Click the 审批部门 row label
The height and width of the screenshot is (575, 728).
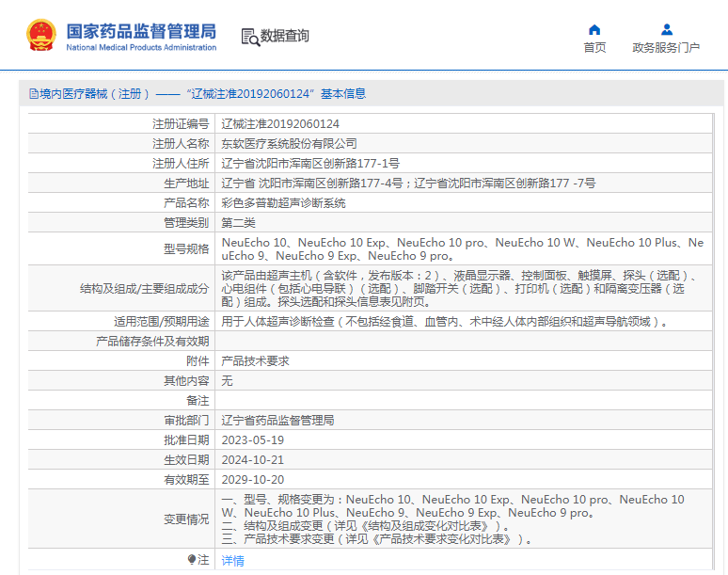186,421
